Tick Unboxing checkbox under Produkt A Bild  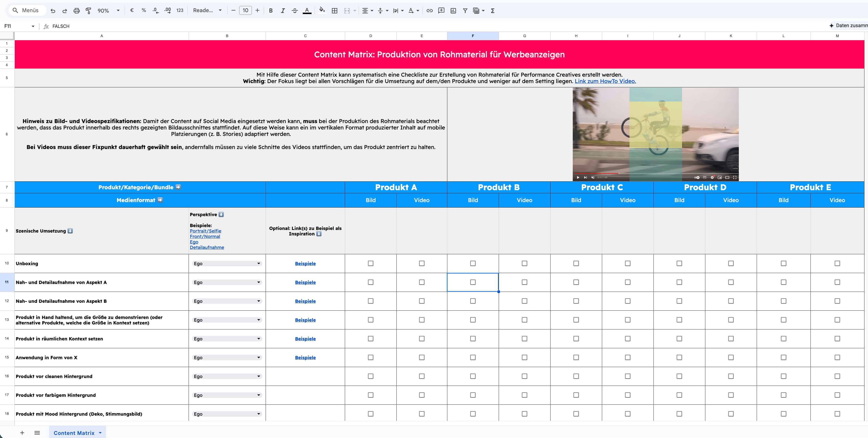coord(371,263)
